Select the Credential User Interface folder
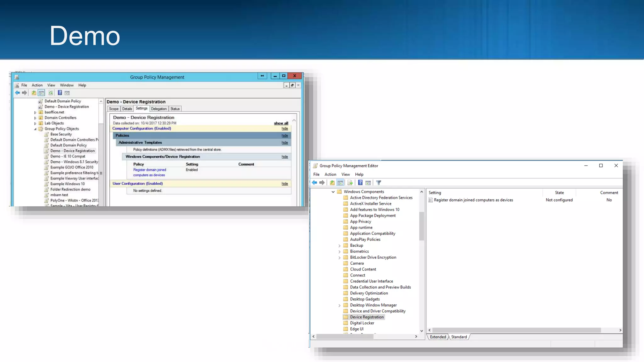644x362 pixels. tap(371, 281)
